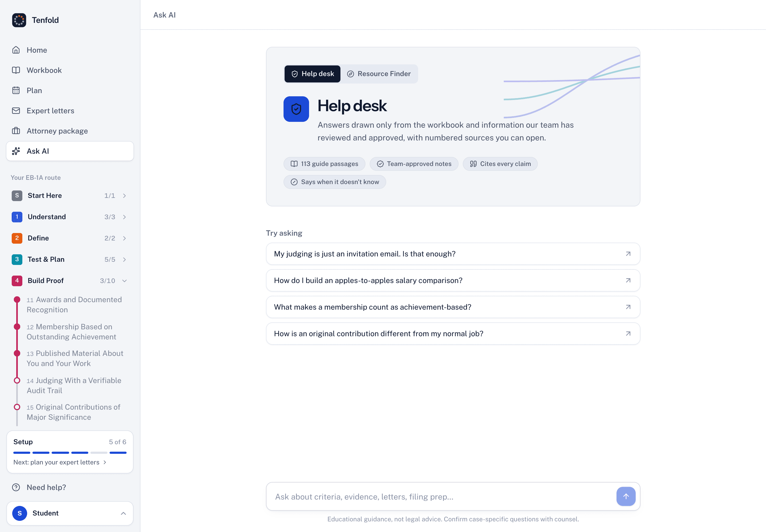Open the Student account menu chevron
Image resolution: width=766 pixels, height=532 pixels.
pos(123,513)
